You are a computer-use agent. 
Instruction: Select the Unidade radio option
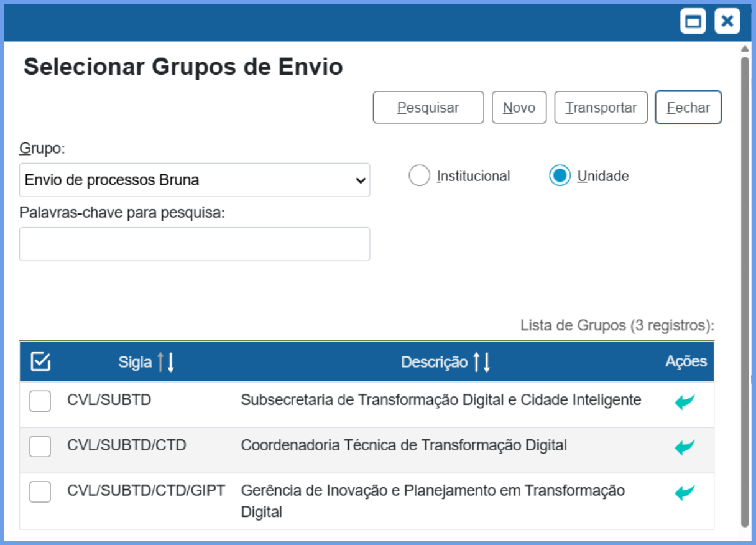point(560,176)
